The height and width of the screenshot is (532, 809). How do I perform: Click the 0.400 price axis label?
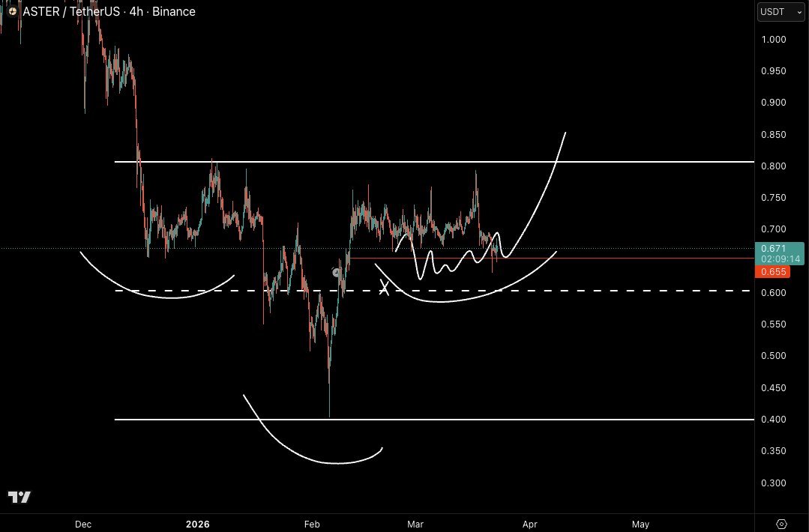pyautogui.click(x=774, y=419)
